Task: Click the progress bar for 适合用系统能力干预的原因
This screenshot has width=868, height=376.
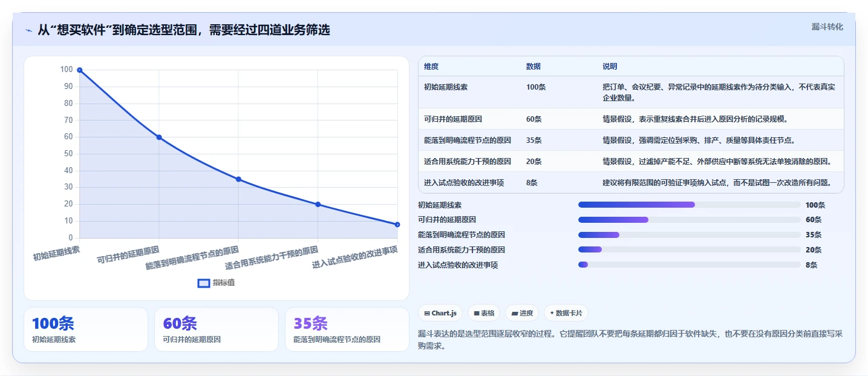Action: coord(690,249)
